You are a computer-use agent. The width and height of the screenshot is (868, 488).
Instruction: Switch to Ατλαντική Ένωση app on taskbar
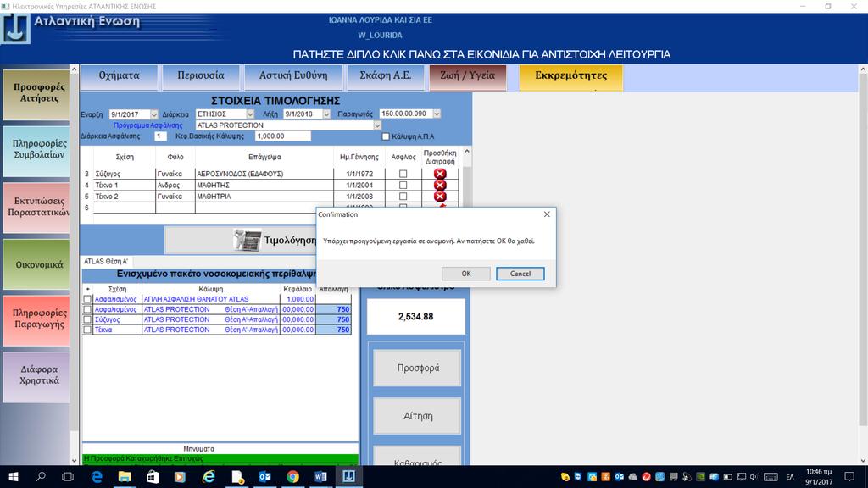[x=348, y=476]
